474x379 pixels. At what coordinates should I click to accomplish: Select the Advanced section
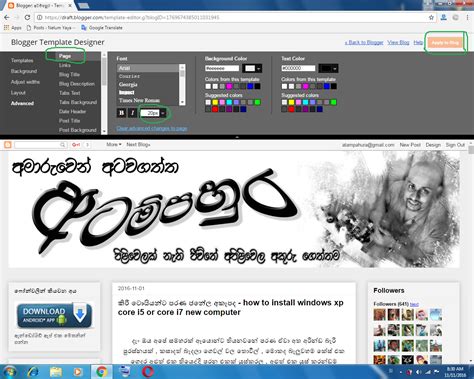point(22,103)
